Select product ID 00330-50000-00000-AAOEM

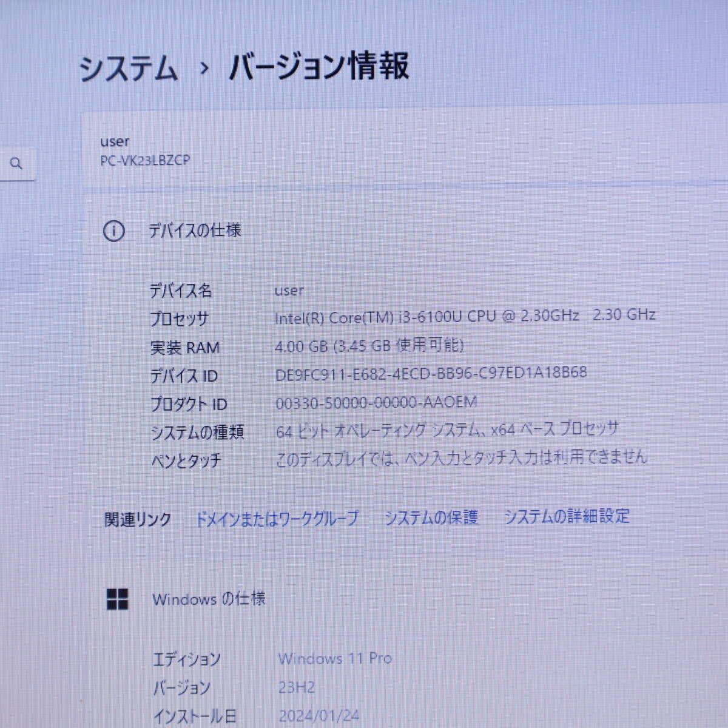point(376,402)
